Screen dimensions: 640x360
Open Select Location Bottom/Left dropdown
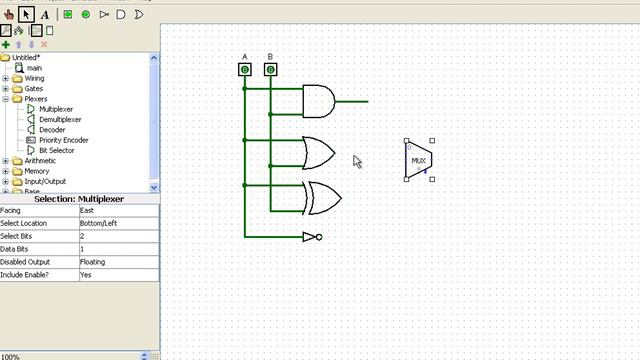119,223
